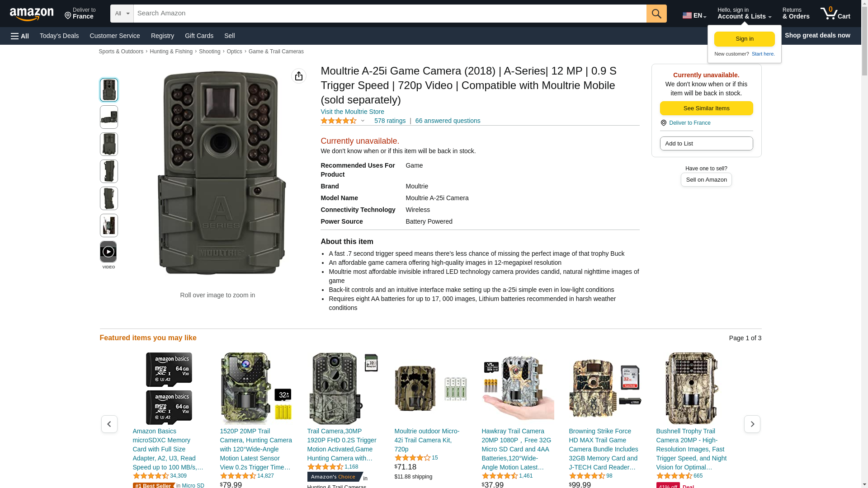
Task: Open the shopping cart icon
Action: click(x=835, y=14)
